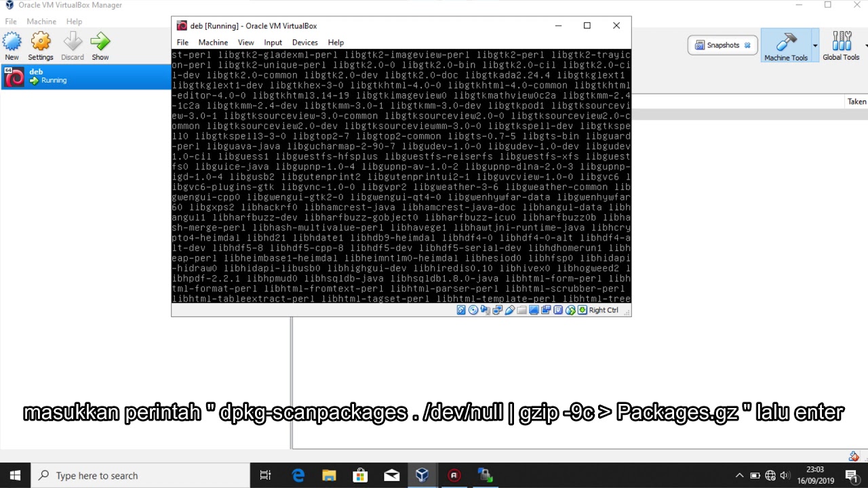Click the Taken column header
Screen dimensions: 868x488
pyautogui.click(x=856, y=102)
